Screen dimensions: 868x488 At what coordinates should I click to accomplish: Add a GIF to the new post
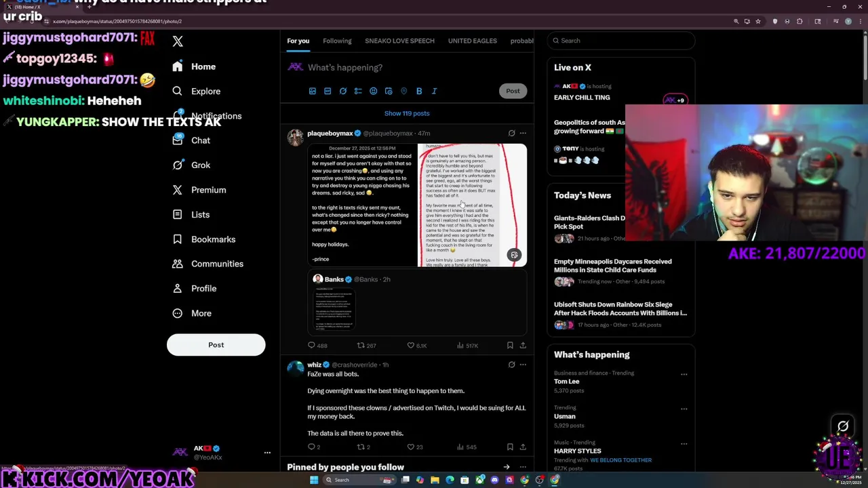[x=328, y=91]
